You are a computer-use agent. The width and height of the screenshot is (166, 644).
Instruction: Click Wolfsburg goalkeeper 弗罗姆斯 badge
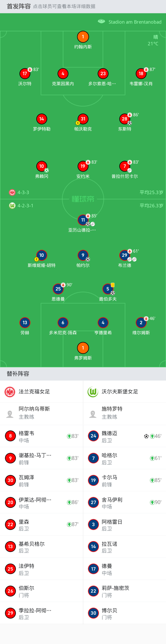[x=83, y=348]
